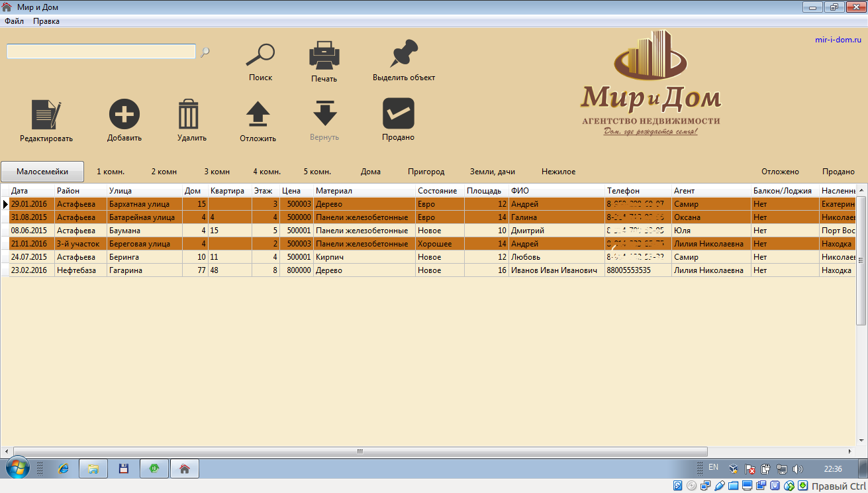Click the Цена column header
The width and height of the screenshot is (868, 493).
(x=297, y=191)
